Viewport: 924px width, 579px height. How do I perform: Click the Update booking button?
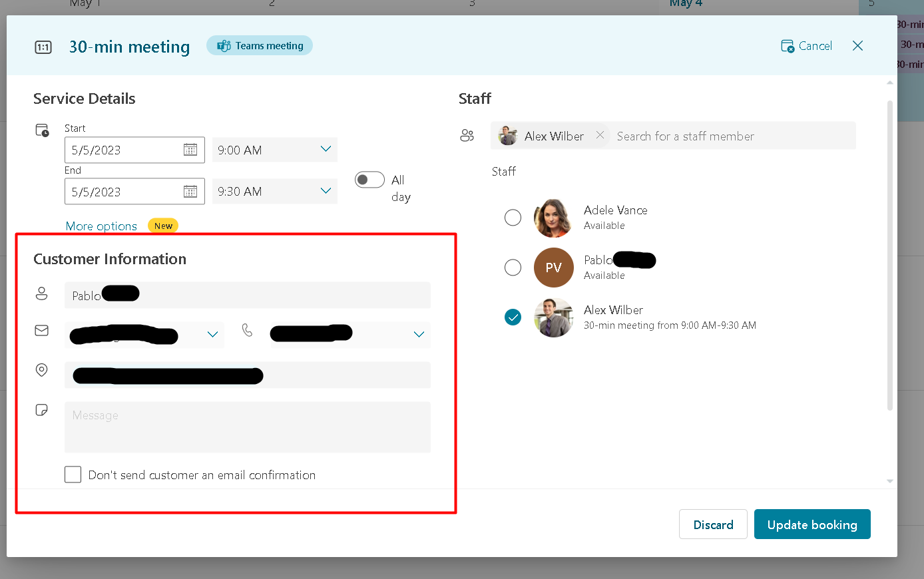click(x=812, y=524)
